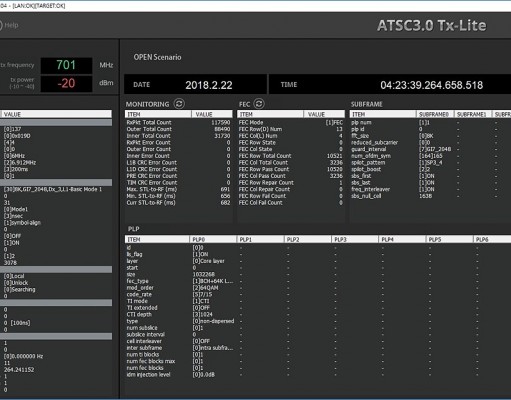
Task: Click the PLP ldm injection level row
Action: [x=318, y=374]
